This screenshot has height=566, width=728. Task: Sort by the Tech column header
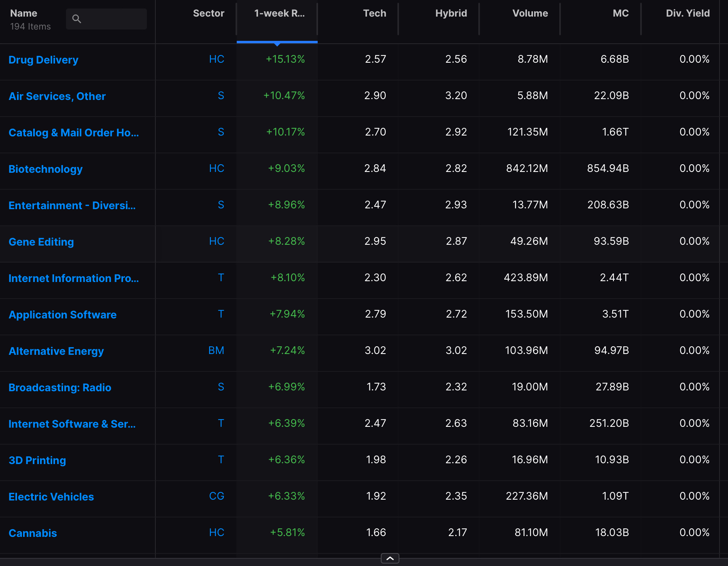click(374, 13)
